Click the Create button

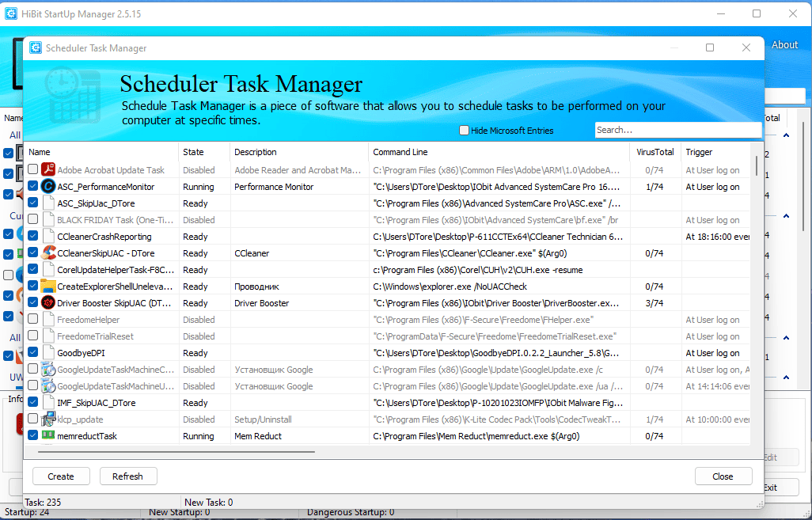pos(61,476)
